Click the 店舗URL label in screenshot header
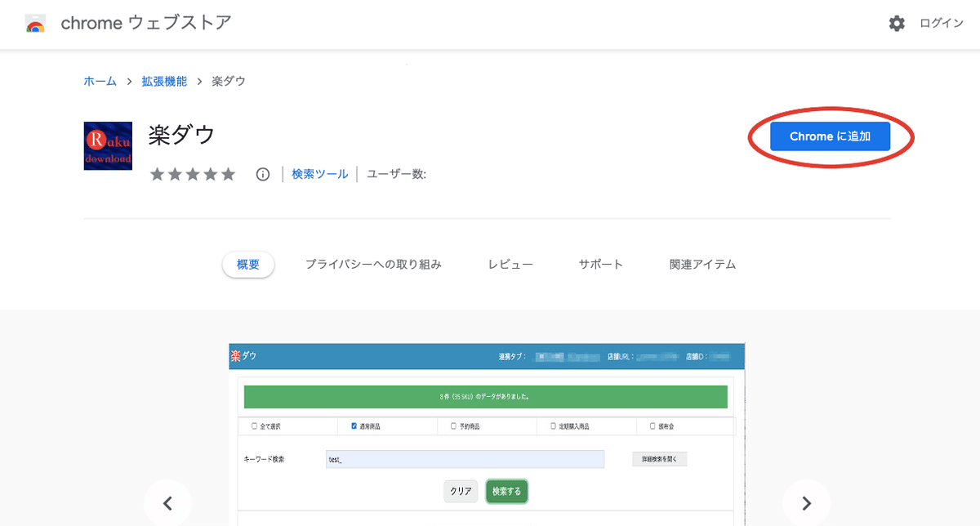 tap(619, 357)
